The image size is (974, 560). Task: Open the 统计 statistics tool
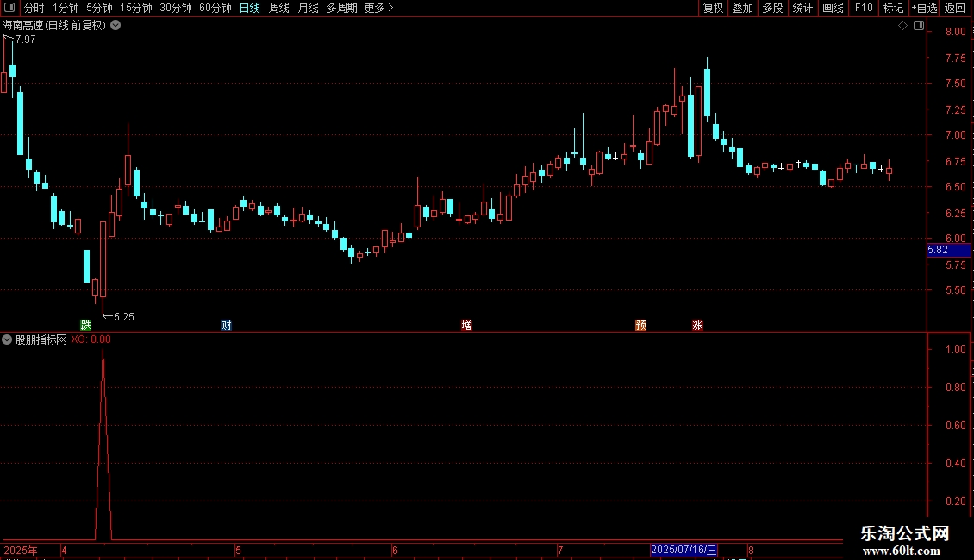[802, 8]
